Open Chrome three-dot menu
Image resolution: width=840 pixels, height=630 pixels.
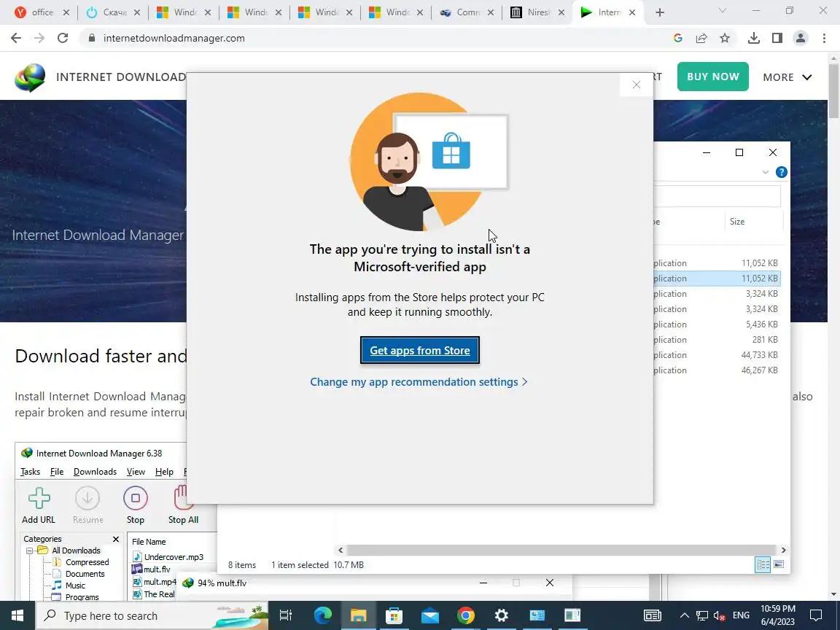tap(824, 38)
